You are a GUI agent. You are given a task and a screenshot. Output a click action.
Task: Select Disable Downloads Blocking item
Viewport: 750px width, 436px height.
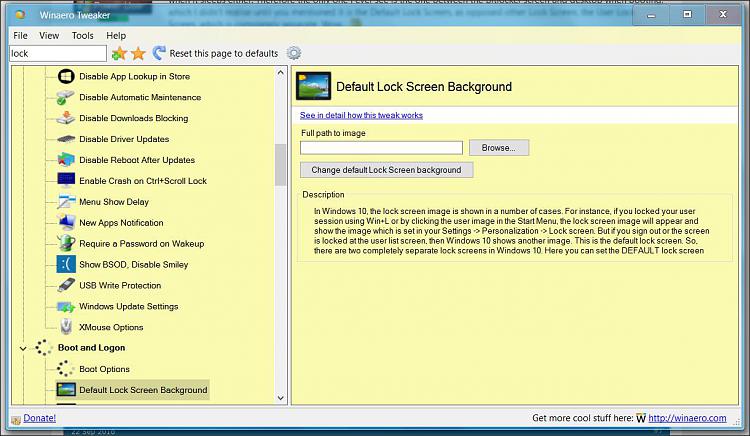pyautogui.click(x=133, y=118)
